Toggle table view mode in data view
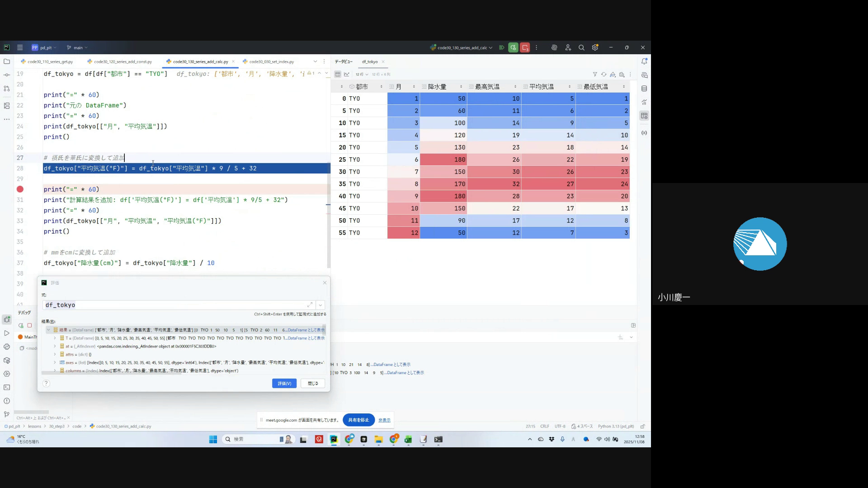Viewport: 868px width, 488px height. point(338,74)
